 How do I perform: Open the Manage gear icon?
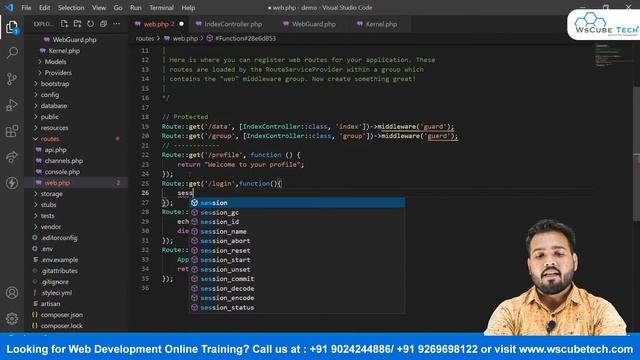(x=12, y=318)
